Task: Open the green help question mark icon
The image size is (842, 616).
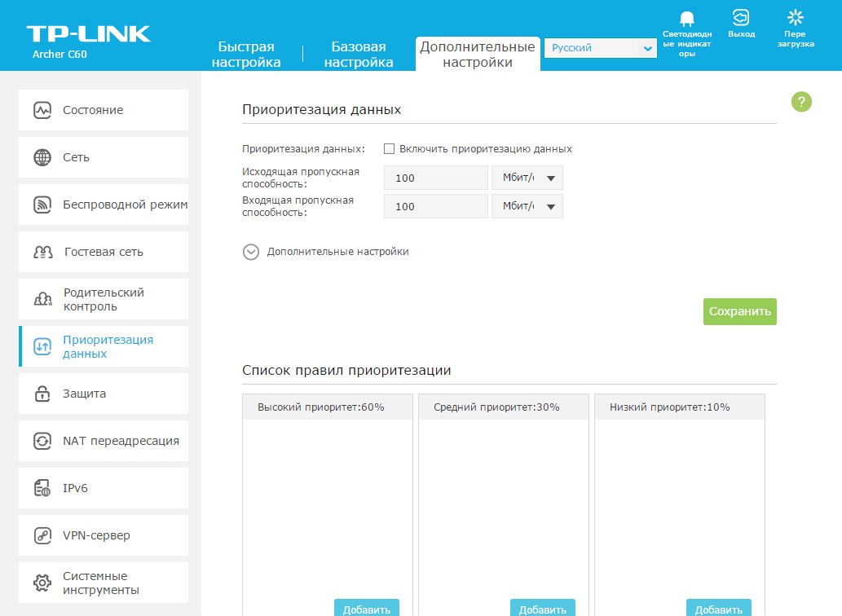Action: coord(801,102)
